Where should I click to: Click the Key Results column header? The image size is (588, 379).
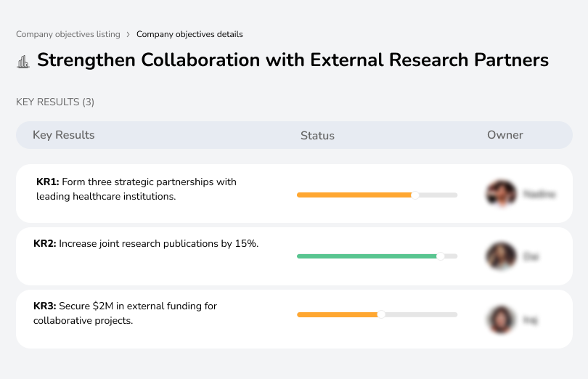(64, 135)
